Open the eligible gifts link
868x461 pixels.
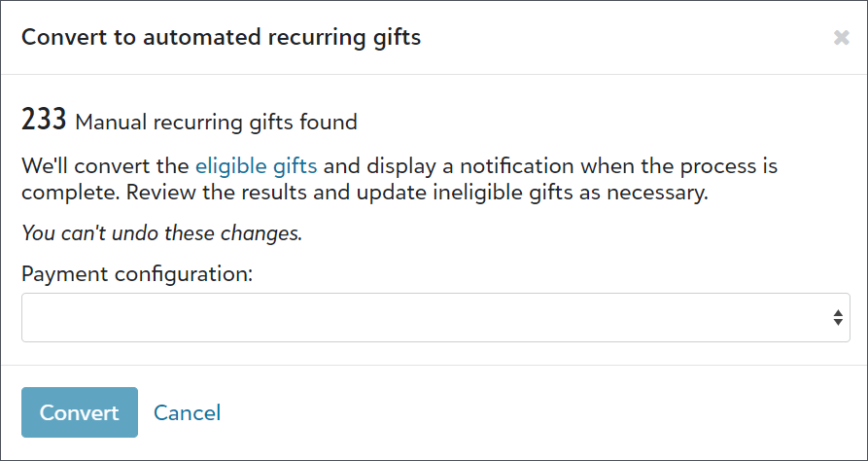point(257,165)
